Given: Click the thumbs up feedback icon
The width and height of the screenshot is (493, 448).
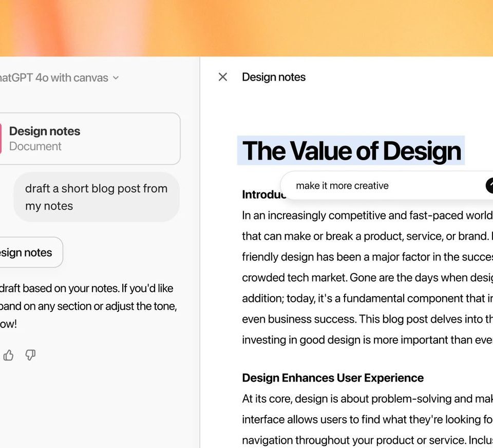Looking at the screenshot, I should (x=9, y=355).
